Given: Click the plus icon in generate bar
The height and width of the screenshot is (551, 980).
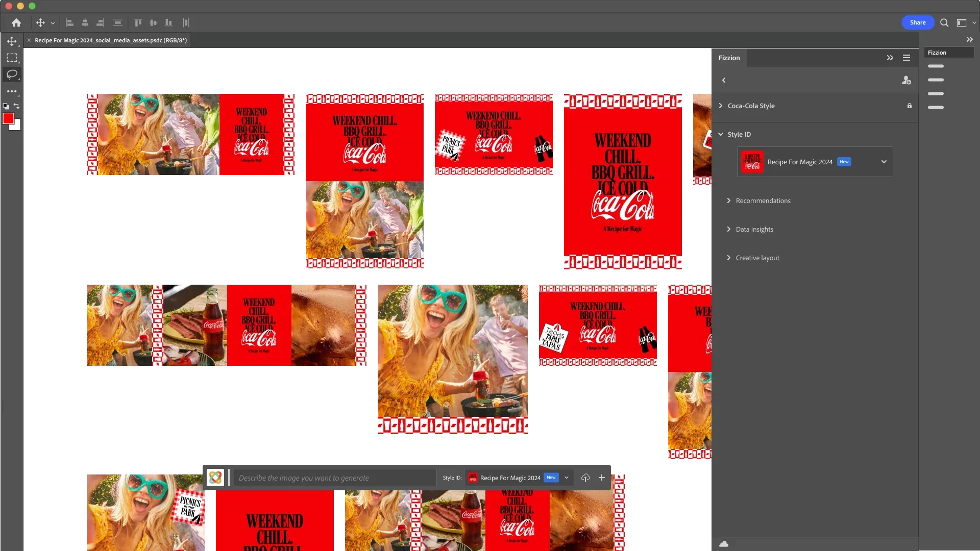Looking at the screenshot, I should (x=602, y=478).
